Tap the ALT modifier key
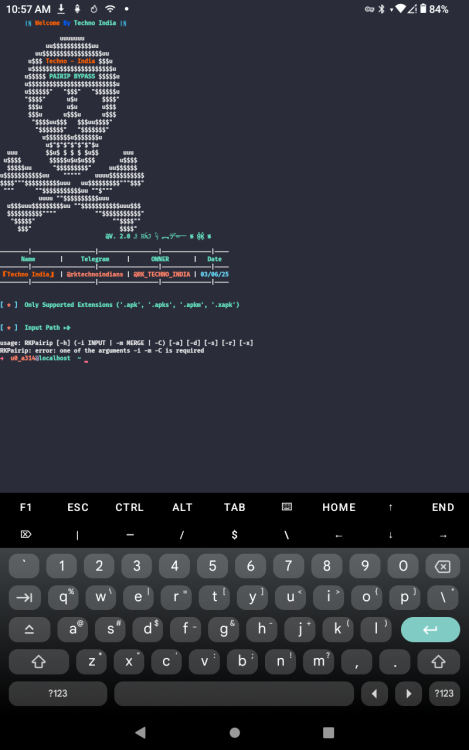 tap(182, 507)
